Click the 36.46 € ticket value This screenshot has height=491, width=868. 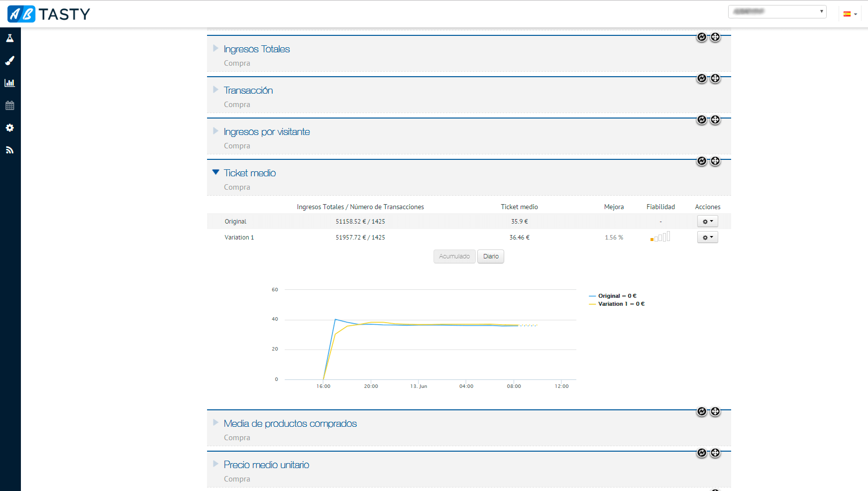[x=519, y=238]
